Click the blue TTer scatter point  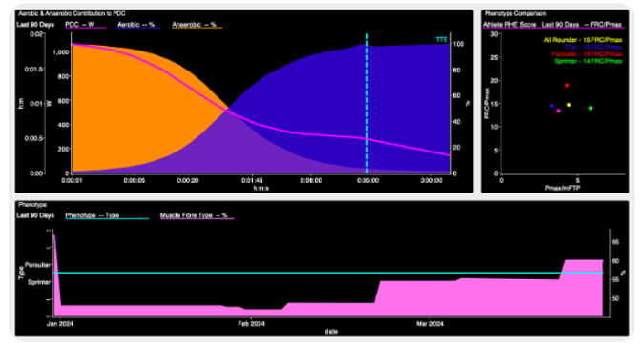(x=551, y=106)
